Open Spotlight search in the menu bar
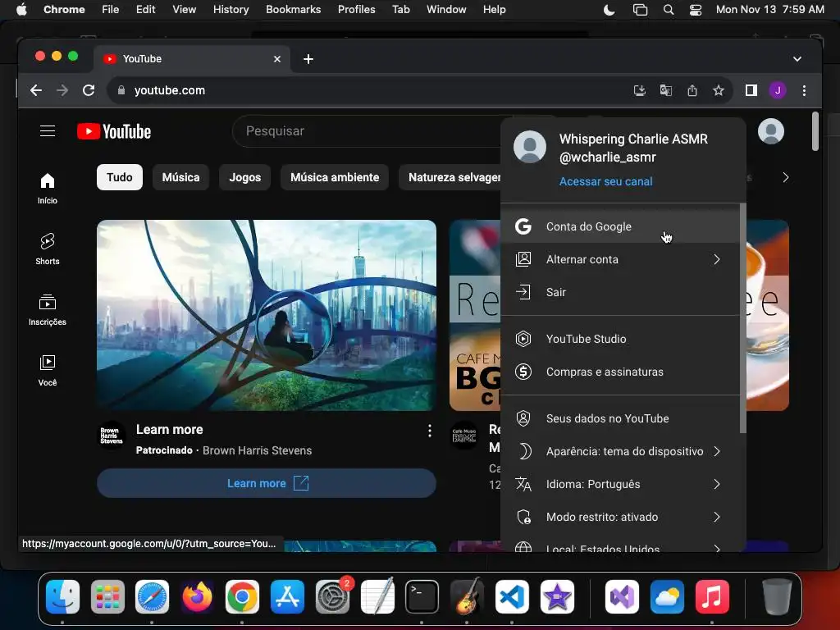 point(668,10)
